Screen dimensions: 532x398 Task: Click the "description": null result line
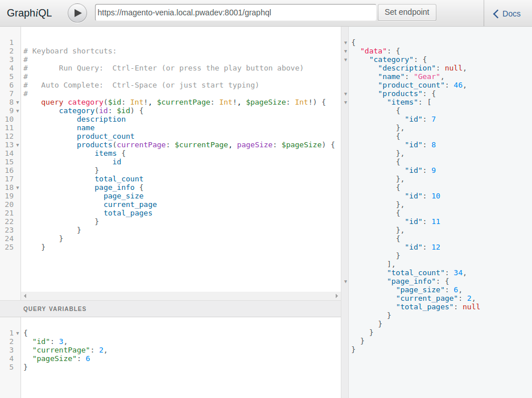coord(422,68)
